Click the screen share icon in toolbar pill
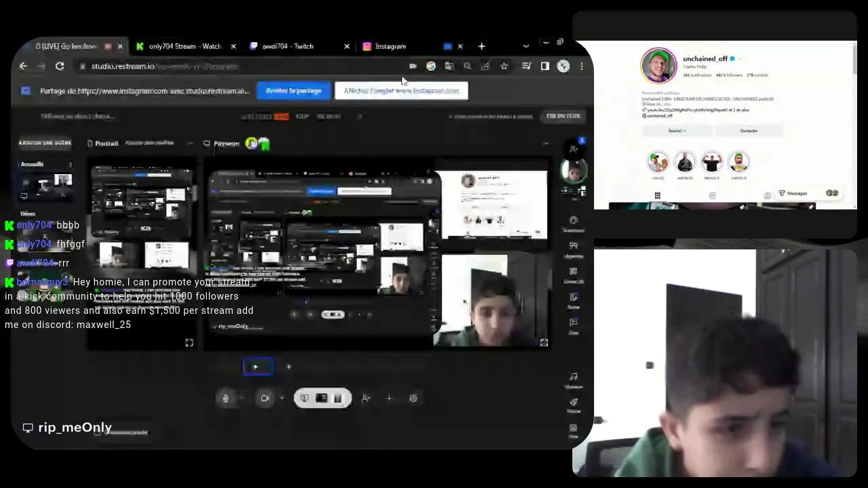This screenshot has width=868, height=488. [304, 399]
